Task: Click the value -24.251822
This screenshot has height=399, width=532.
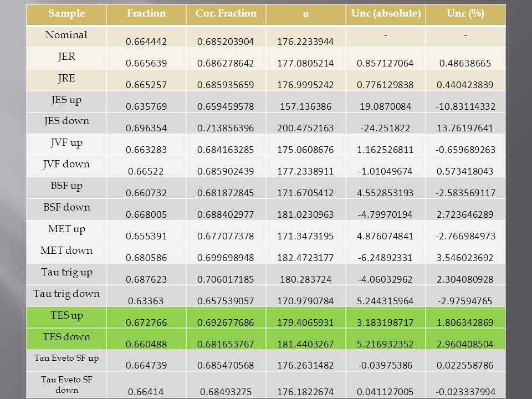Action: pos(386,128)
